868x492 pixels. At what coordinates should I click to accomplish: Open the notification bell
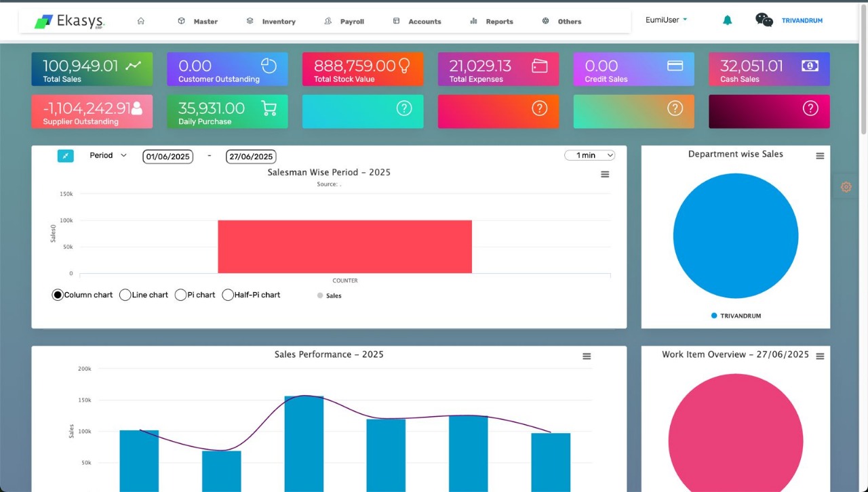(727, 20)
